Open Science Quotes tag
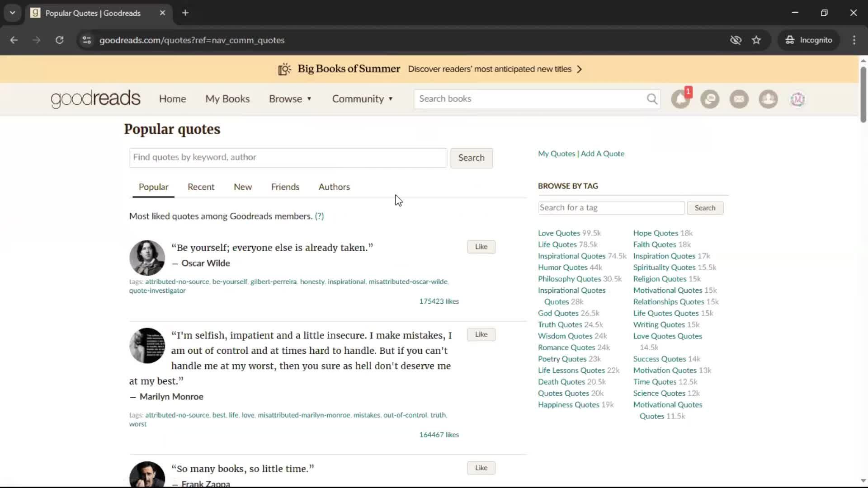Image resolution: width=868 pixels, height=488 pixels. tap(659, 393)
